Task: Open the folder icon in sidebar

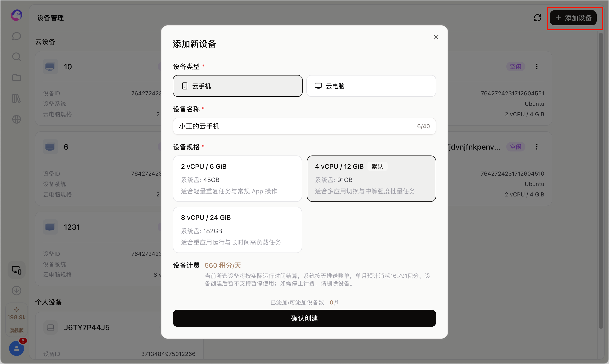Action: [x=16, y=78]
